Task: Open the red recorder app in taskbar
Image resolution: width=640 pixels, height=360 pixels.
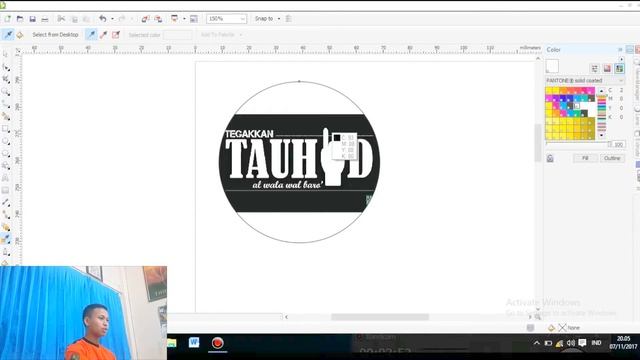Action: click(218, 342)
